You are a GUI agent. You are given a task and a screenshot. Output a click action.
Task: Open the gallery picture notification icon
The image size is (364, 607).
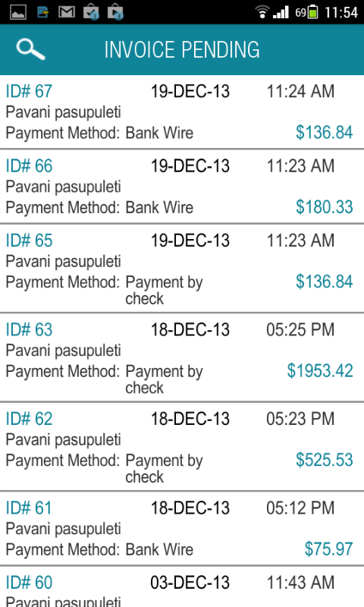click(x=17, y=12)
